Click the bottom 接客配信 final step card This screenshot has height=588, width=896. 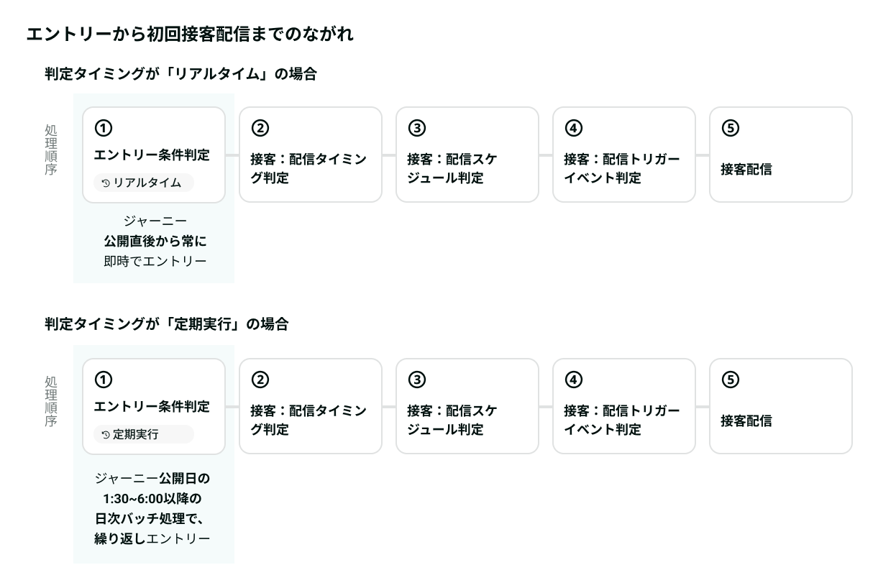(781, 406)
